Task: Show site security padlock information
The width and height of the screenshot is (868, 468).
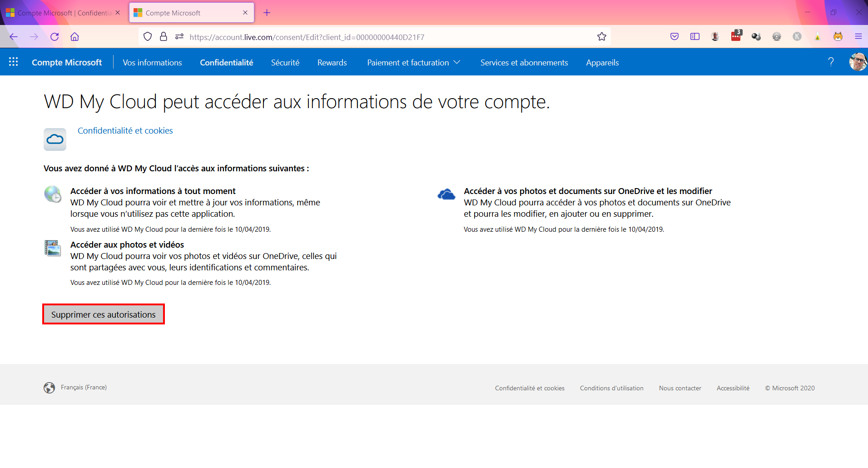Action: click(164, 37)
